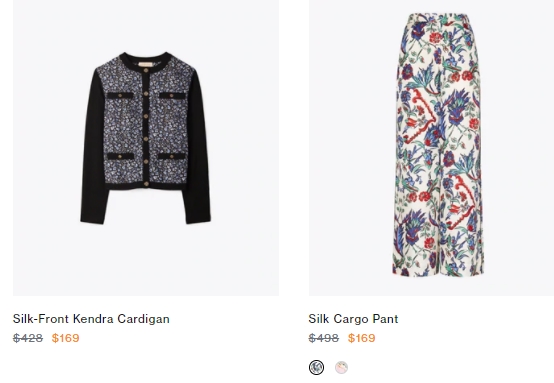The image size is (554, 383).
Task: Click empty gray background beside the cardigan photo
Action: pyautogui.click(x=244, y=141)
